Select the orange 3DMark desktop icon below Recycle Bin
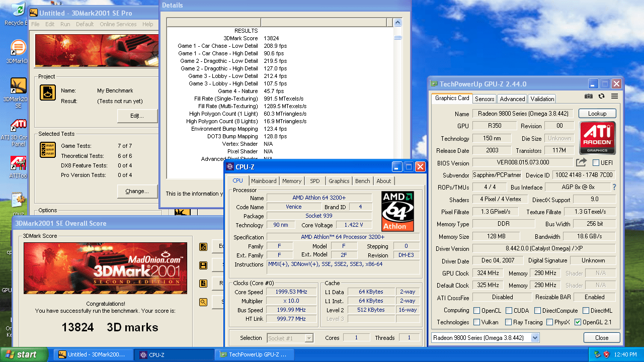Screen dimensions: 644x362 tap(18, 52)
